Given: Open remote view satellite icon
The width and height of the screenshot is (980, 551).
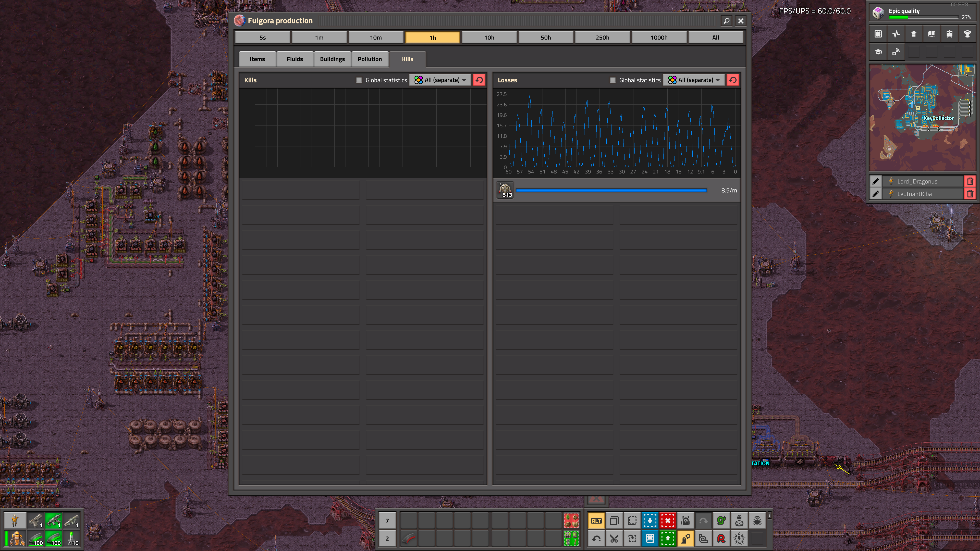Looking at the screenshot, I should 896,52.
